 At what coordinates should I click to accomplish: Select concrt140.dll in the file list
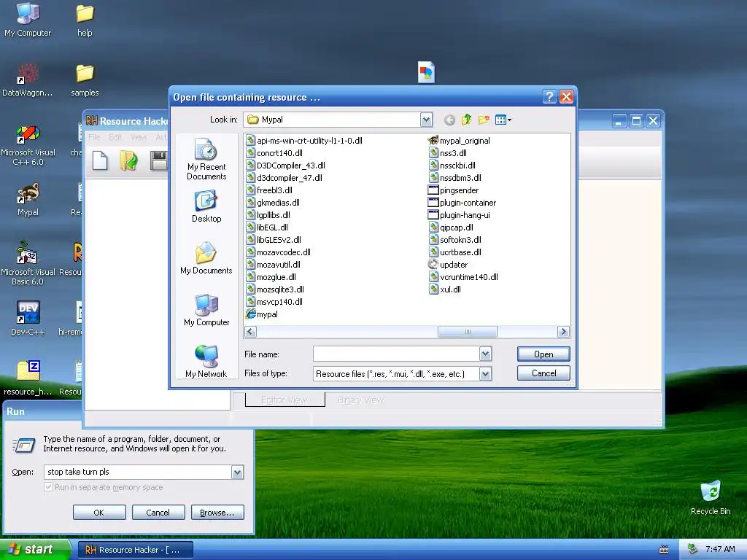(274, 153)
